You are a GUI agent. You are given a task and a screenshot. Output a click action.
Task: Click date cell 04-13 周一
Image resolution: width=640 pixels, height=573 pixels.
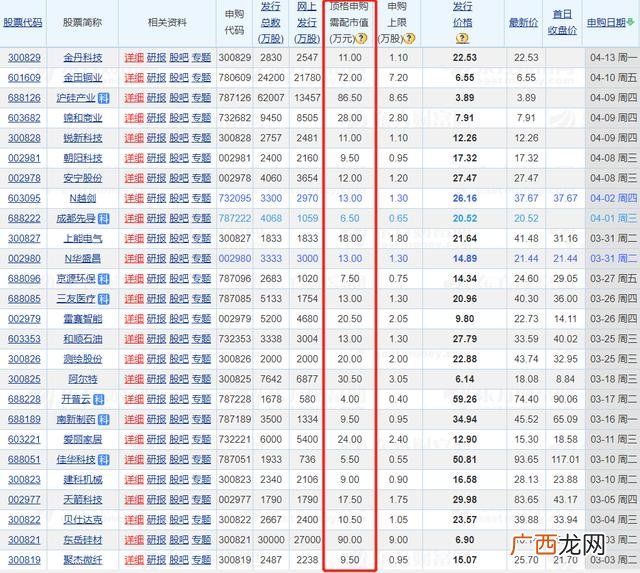(x=613, y=58)
